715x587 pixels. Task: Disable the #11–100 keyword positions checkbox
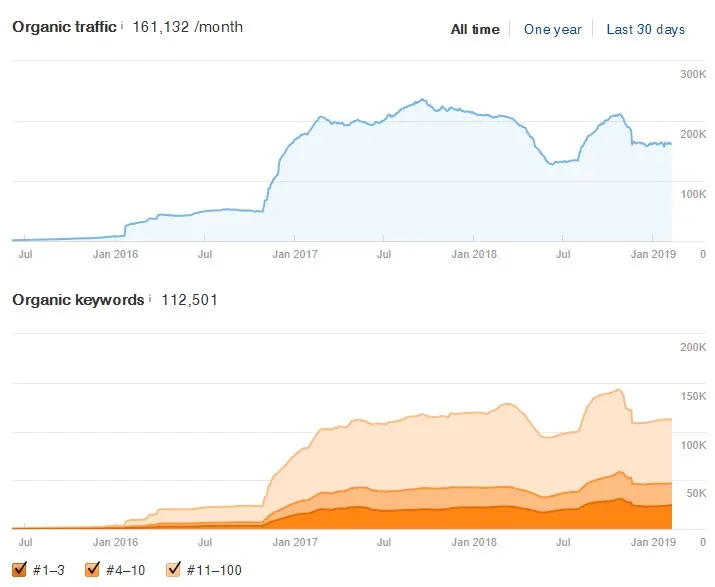173,569
